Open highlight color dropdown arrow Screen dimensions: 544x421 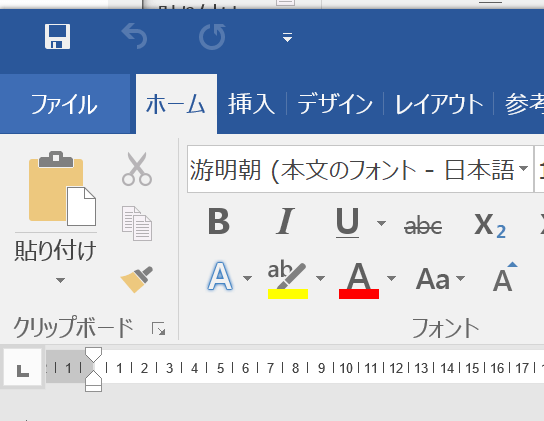tap(321, 278)
